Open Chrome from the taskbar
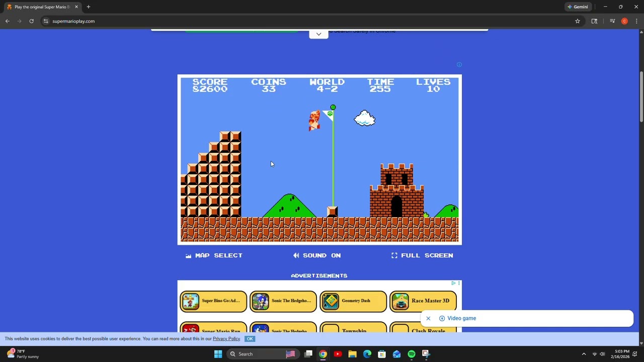This screenshot has height=362, width=644. (x=323, y=354)
